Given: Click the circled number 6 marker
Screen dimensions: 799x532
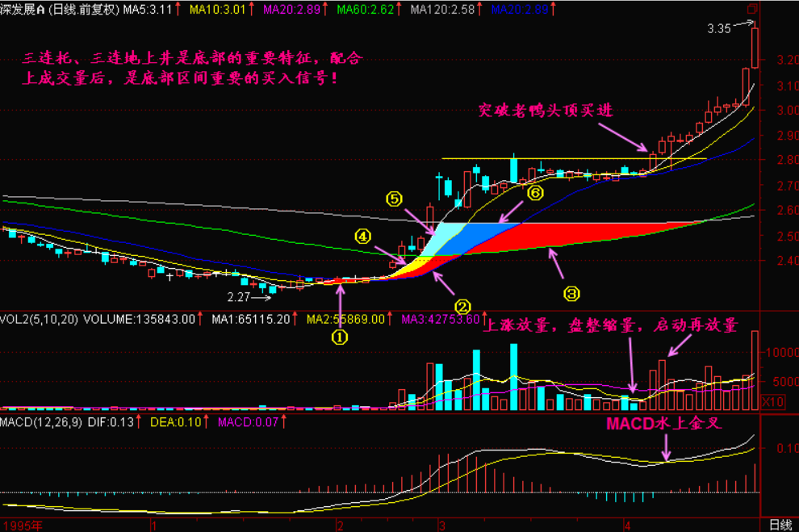Looking at the screenshot, I should [534, 193].
